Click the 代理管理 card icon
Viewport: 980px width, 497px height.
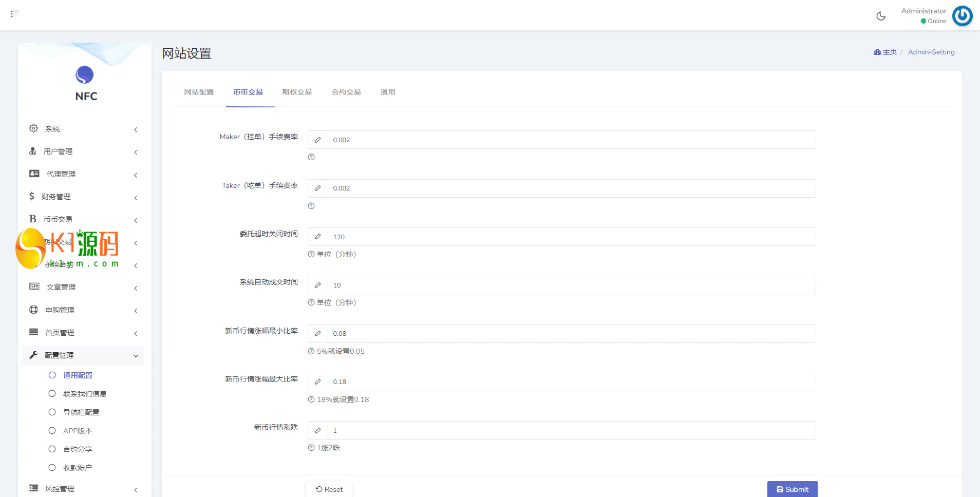pyautogui.click(x=34, y=174)
